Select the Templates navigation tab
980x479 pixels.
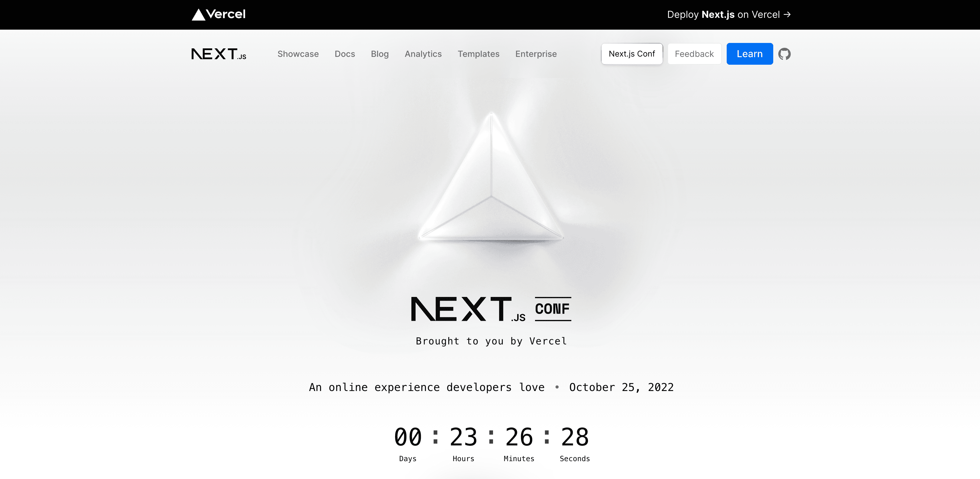[x=479, y=54]
